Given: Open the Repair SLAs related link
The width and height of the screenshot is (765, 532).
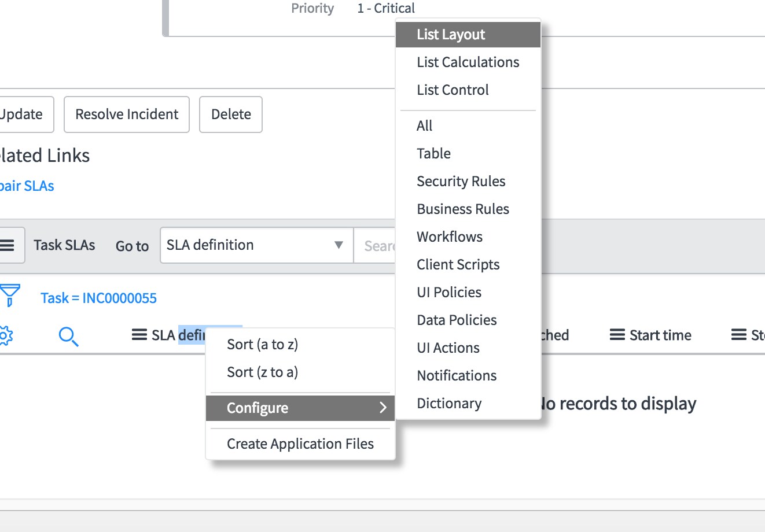Looking at the screenshot, I should tap(27, 186).
